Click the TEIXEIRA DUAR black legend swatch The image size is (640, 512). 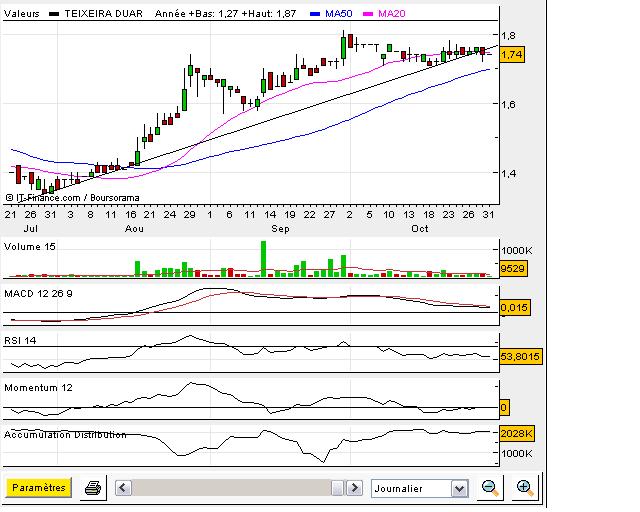coord(54,14)
